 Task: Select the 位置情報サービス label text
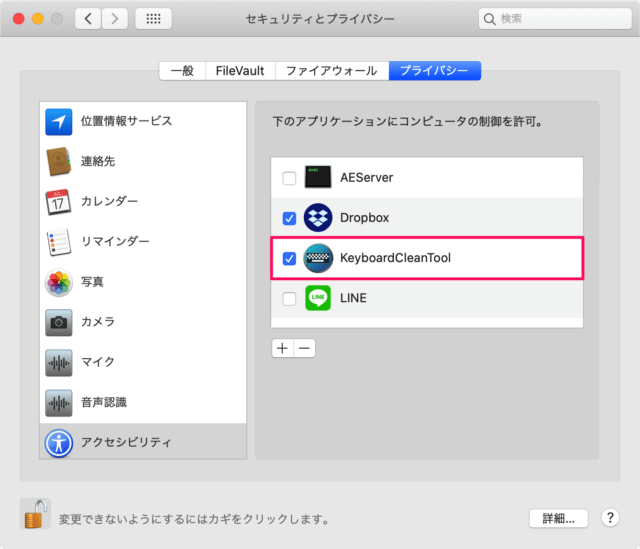point(127,121)
